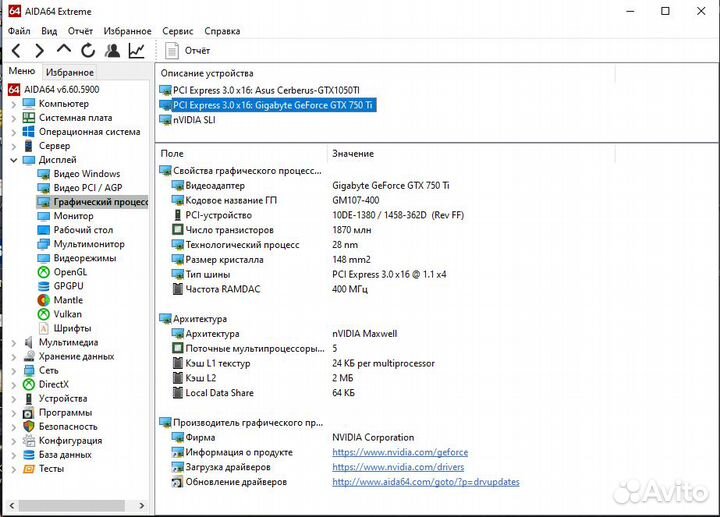Image resolution: width=720 pixels, height=517 pixels.
Task: Select Видеорежимы tree item
Action: click(77, 258)
